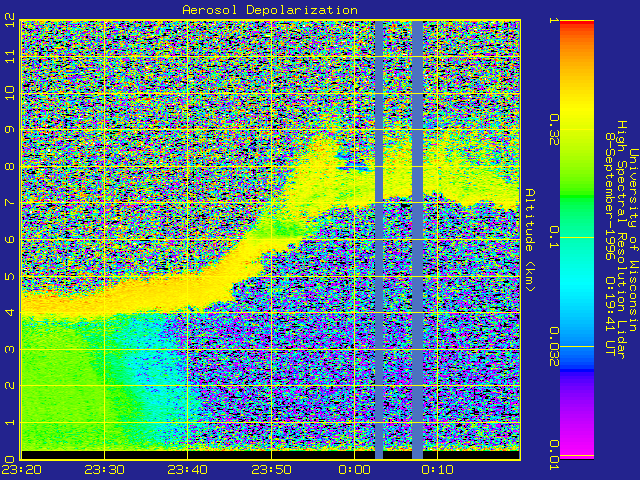Click the colorbar value 1 label
Viewport: 640px width, 480px height.
point(553,20)
